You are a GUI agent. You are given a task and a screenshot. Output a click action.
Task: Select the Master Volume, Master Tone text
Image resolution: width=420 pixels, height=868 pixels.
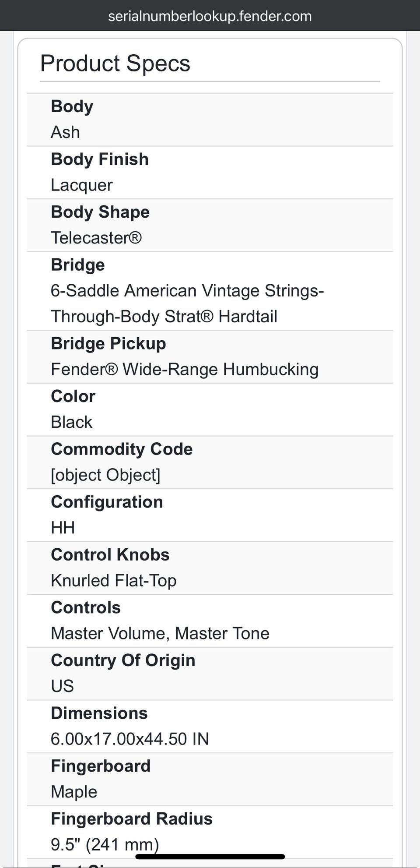[x=160, y=633]
